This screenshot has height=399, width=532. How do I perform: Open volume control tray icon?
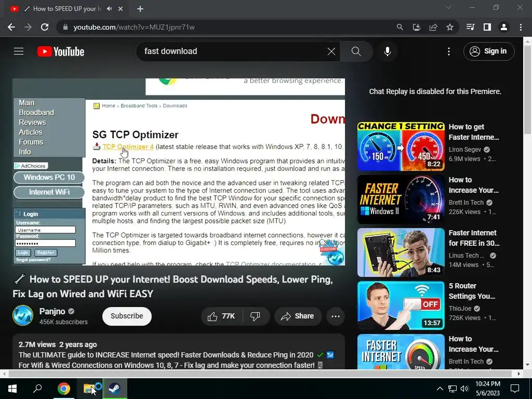tap(464, 389)
